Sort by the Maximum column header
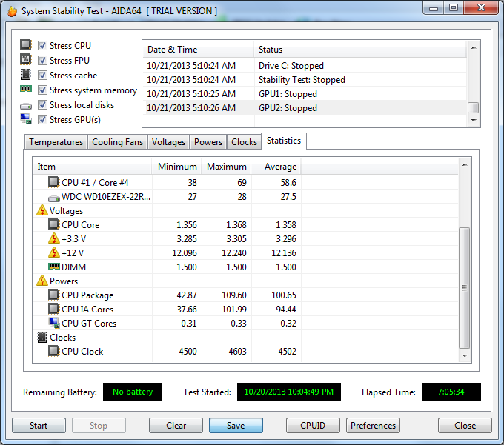 click(226, 167)
